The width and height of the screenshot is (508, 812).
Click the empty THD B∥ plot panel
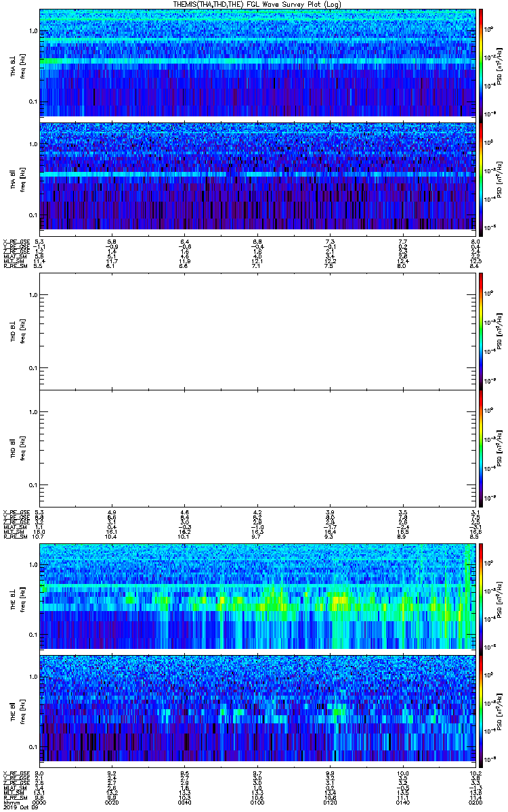[x=258, y=449]
